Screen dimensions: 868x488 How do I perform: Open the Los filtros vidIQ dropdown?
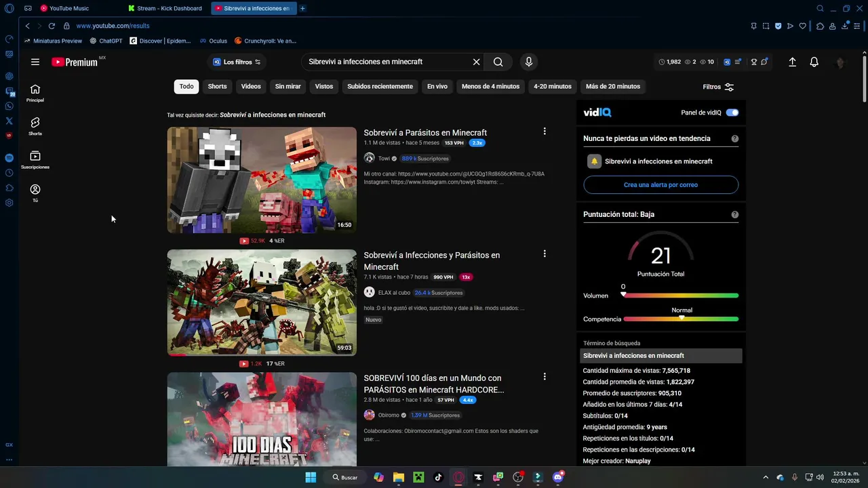(x=237, y=62)
